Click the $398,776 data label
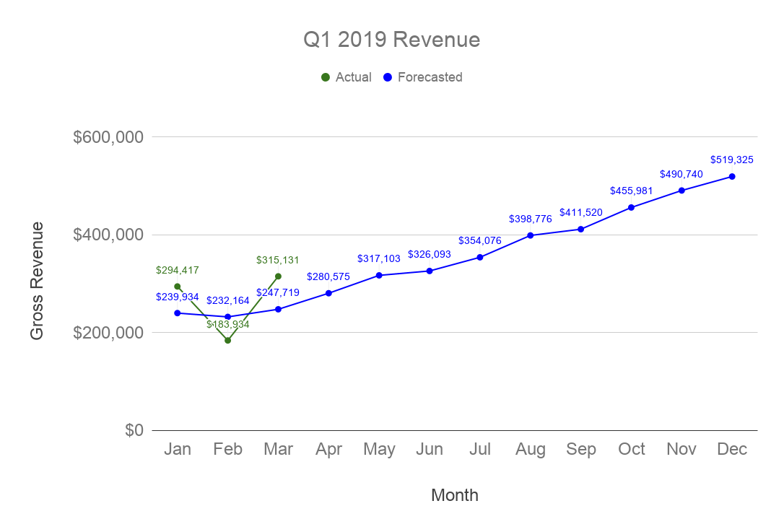This screenshot has height=532, width=784. pos(531,219)
